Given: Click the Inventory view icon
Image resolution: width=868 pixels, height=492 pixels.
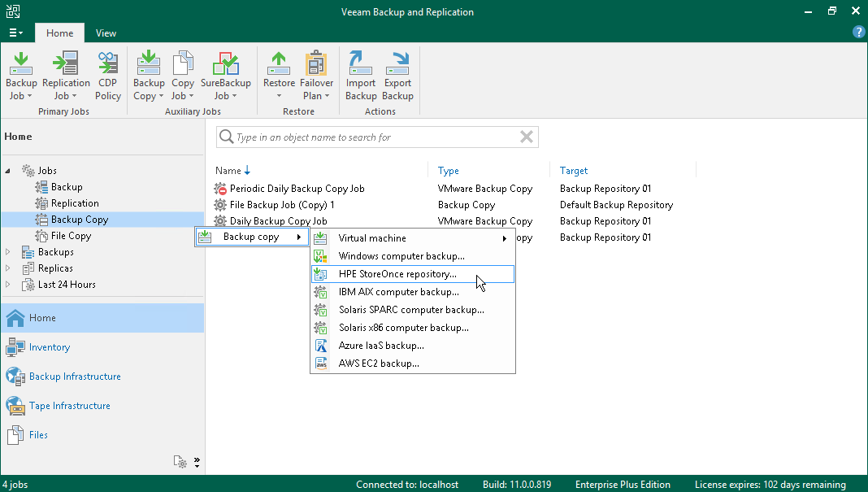Looking at the screenshot, I should 15,347.
